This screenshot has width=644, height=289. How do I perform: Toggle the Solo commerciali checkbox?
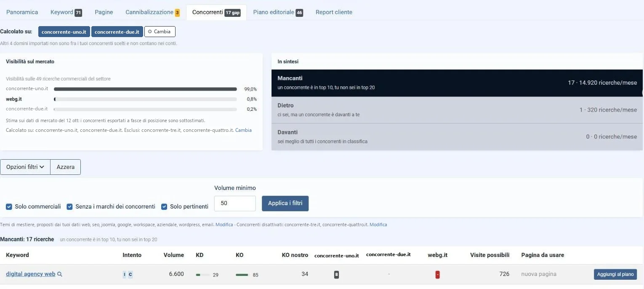pos(9,206)
